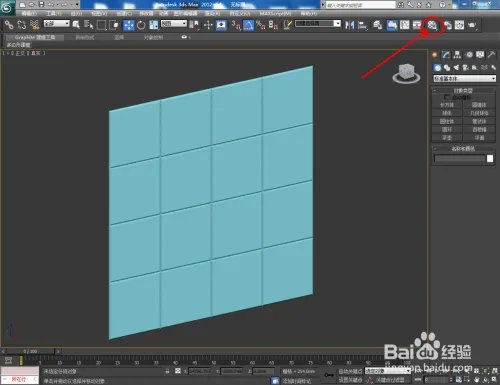Open Layer Manager icon
The image size is (500, 385).
(x=377, y=25)
